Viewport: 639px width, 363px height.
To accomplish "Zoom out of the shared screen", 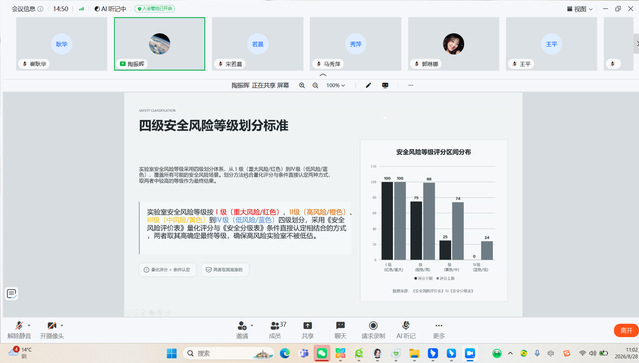I will point(315,86).
